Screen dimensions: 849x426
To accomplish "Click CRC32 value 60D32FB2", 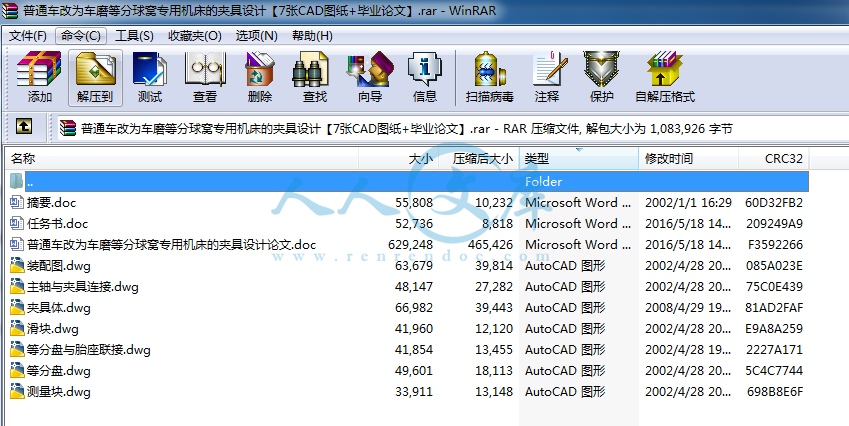I will [774, 202].
